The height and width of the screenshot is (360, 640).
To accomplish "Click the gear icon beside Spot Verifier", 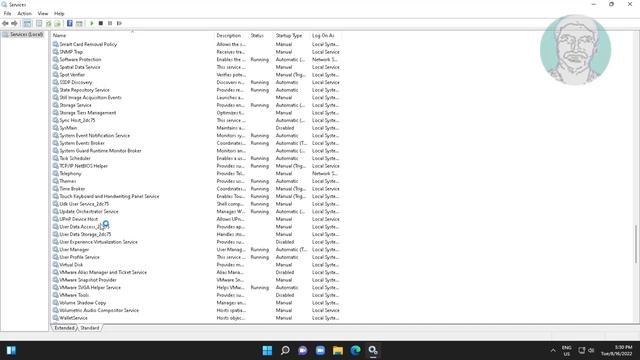I will [56, 75].
